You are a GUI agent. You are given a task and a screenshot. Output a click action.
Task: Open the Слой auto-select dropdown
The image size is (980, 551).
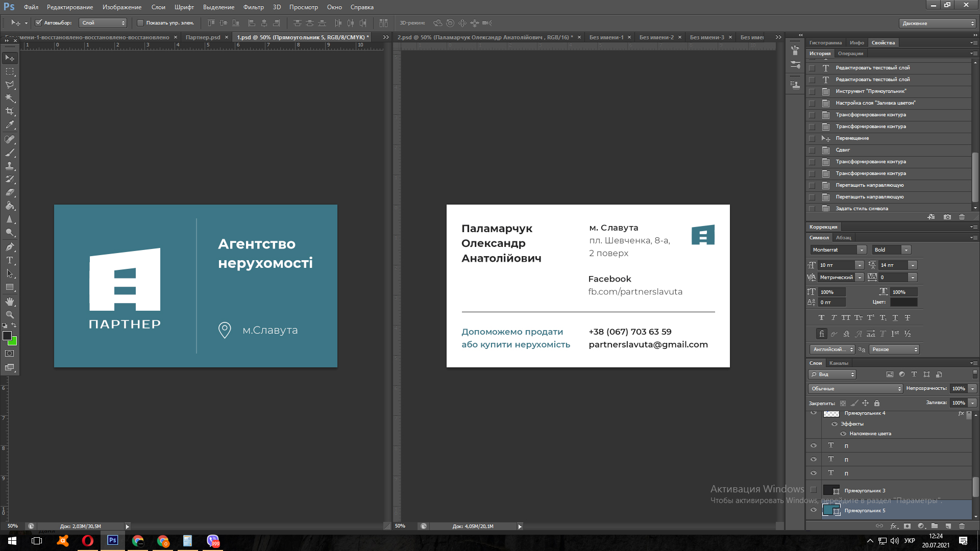click(103, 22)
